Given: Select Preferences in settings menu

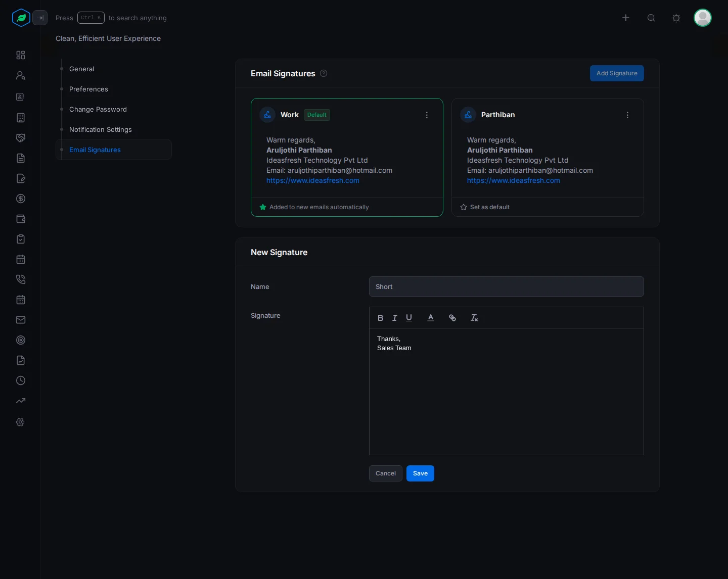Looking at the screenshot, I should (88, 89).
